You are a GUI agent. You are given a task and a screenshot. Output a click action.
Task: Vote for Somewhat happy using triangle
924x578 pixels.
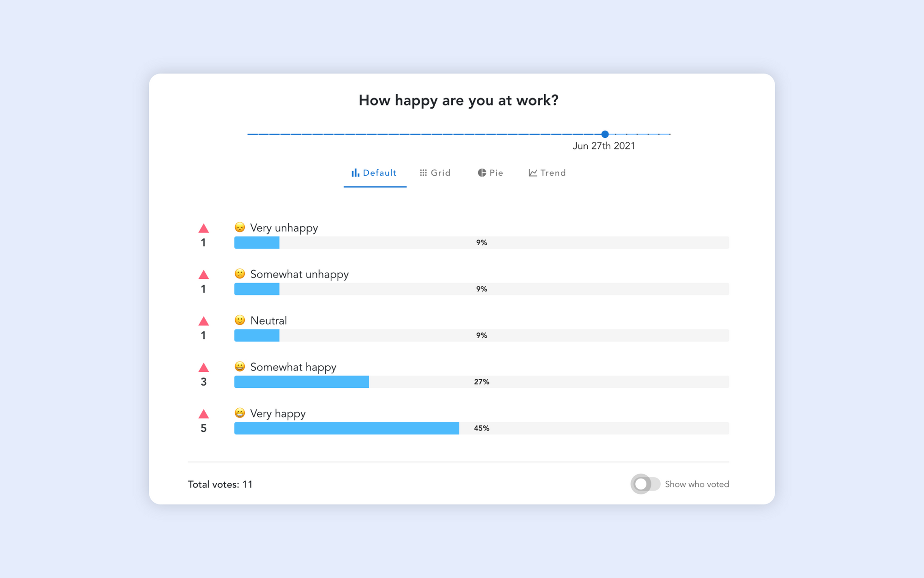(x=203, y=368)
